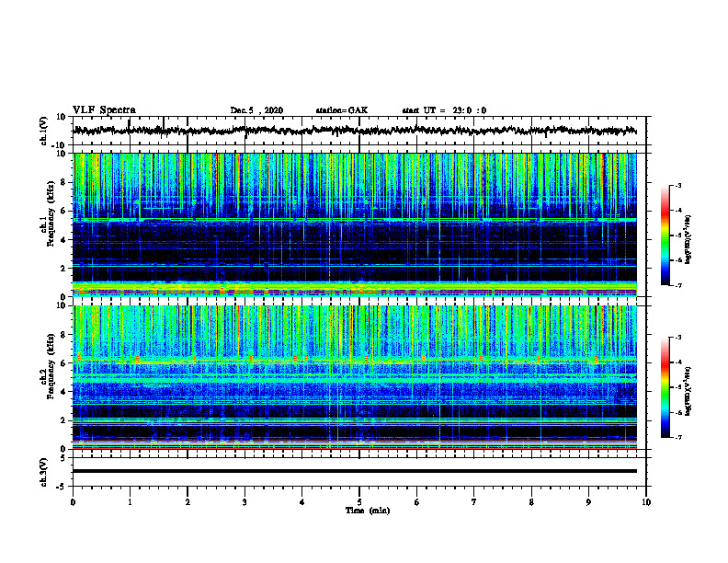Click the "start UT = 23:0 :0" text

(444, 110)
